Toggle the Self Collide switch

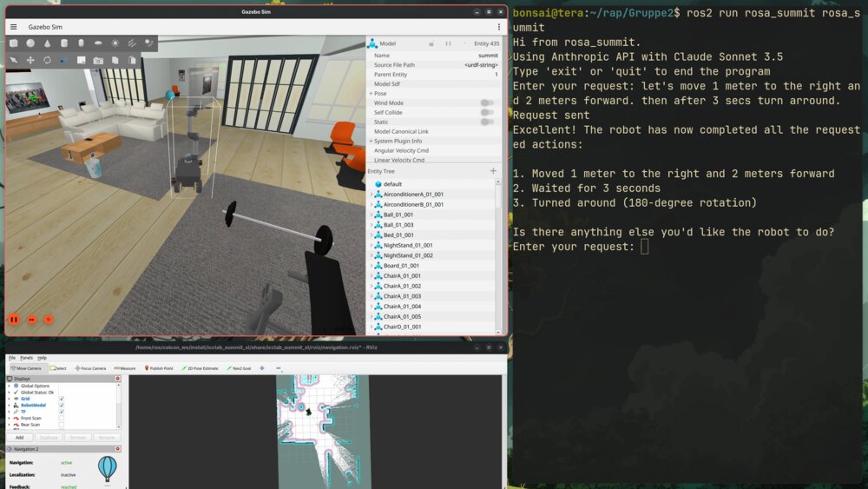[x=487, y=112]
